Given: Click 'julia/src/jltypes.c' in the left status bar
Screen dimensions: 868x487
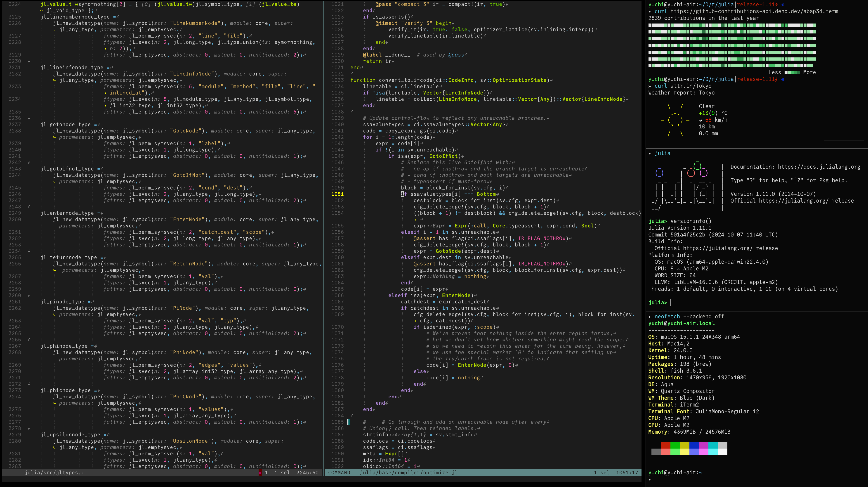Looking at the screenshot, I should [54, 473].
